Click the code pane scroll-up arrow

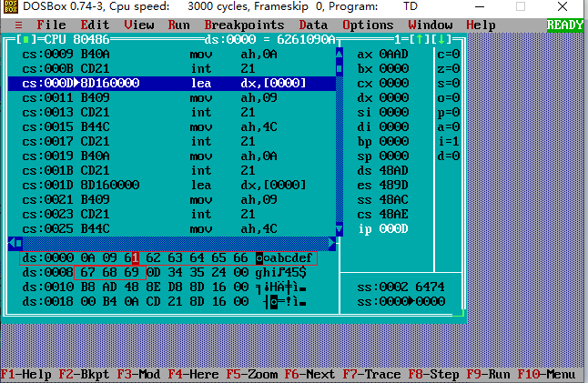[340, 54]
